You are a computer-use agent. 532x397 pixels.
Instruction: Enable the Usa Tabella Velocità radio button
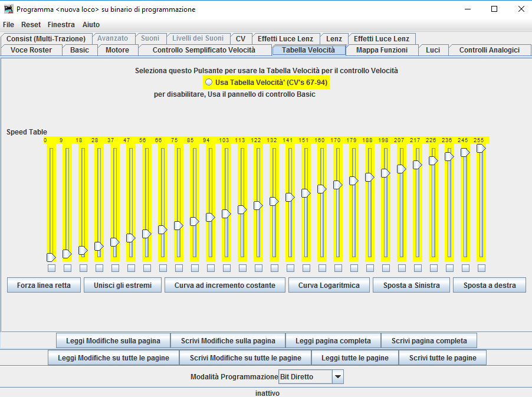click(x=209, y=83)
